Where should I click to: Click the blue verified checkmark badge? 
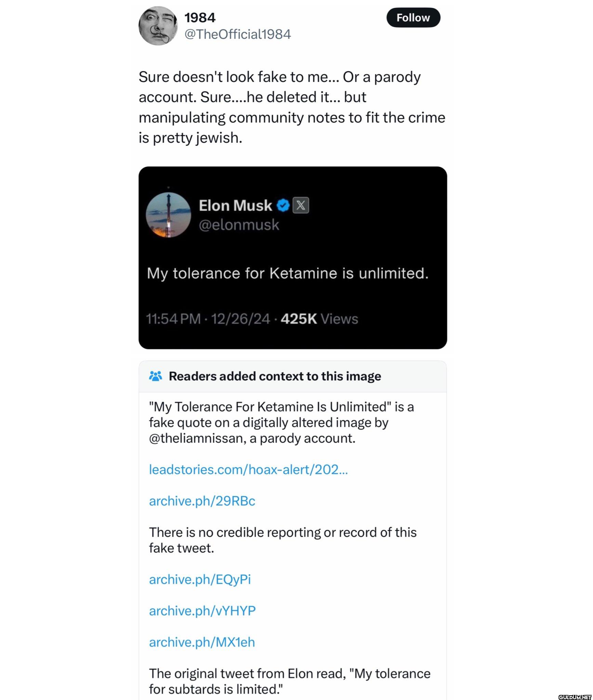coord(283,205)
